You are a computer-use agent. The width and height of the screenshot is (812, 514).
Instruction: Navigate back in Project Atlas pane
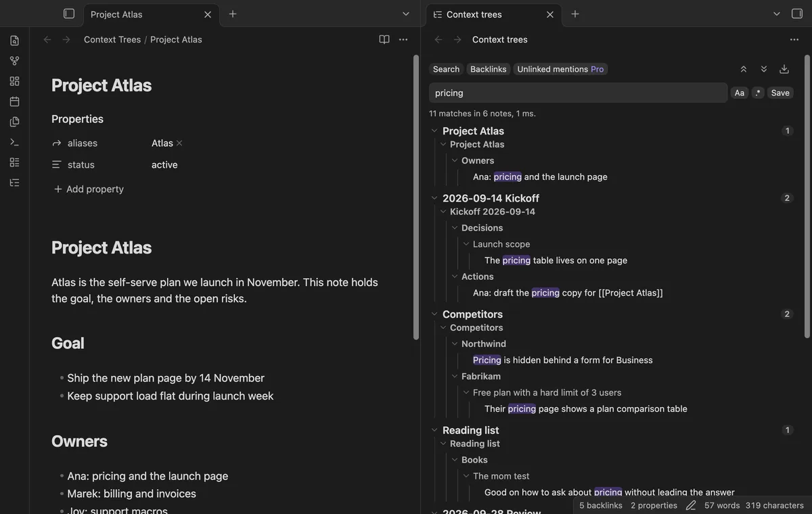[x=47, y=39]
